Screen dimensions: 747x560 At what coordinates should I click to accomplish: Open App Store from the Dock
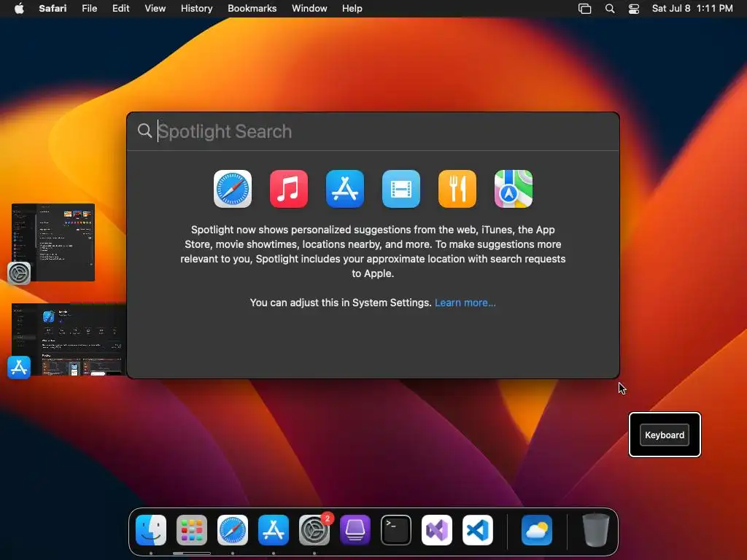(274, 530)
